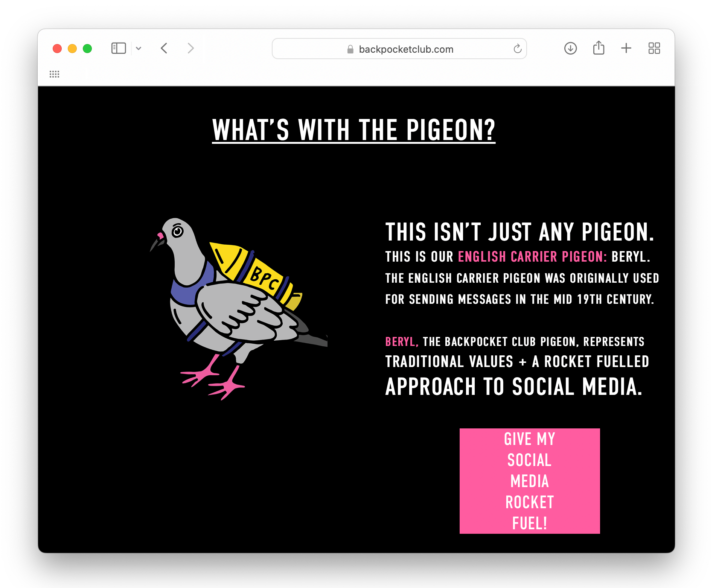Select the backpocketclub.com address field
713x588 pixels.
tap(399, 49)
